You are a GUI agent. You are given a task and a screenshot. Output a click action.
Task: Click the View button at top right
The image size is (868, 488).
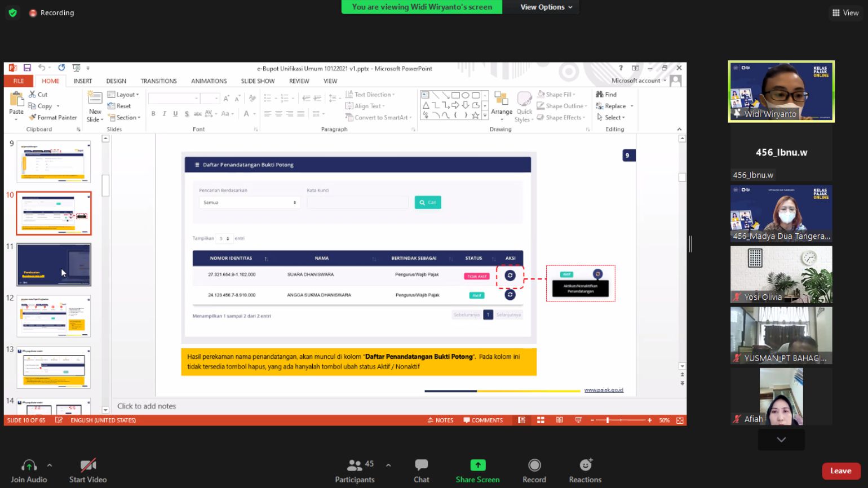845,13
